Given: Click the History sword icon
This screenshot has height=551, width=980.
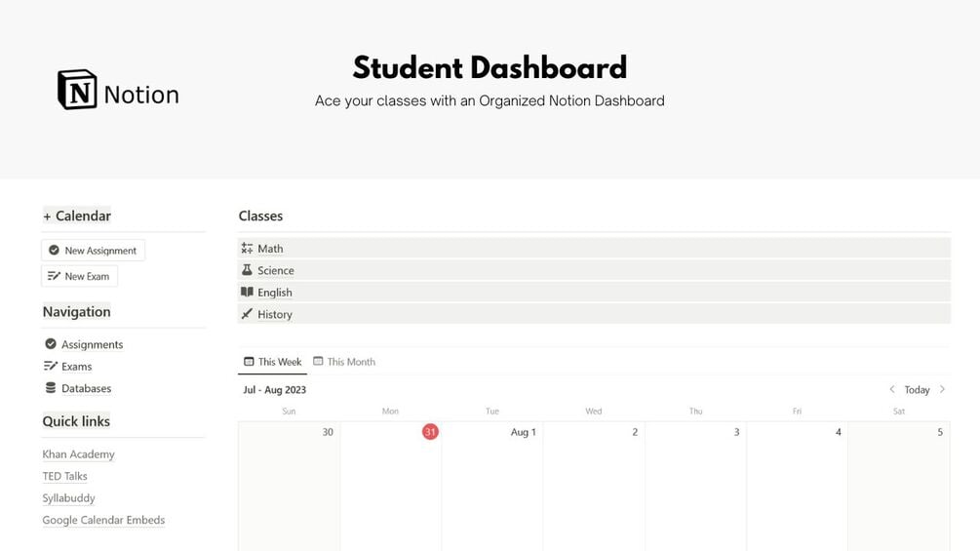Looking at the screenshot, I should tap(247, 314).
